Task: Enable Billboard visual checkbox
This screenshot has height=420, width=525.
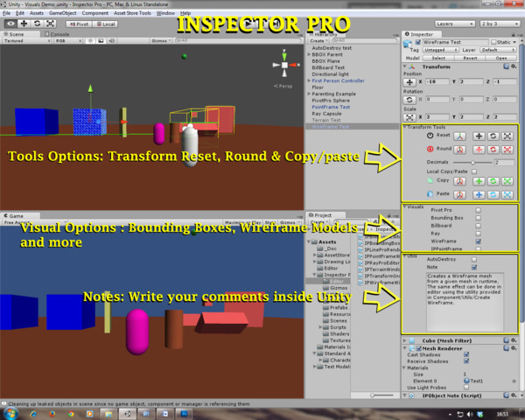Action: (x=478, y=226)
